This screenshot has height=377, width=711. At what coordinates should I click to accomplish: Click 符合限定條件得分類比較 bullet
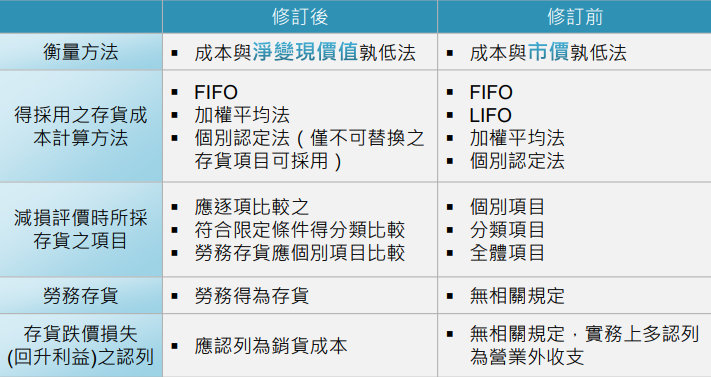(300, 230)
